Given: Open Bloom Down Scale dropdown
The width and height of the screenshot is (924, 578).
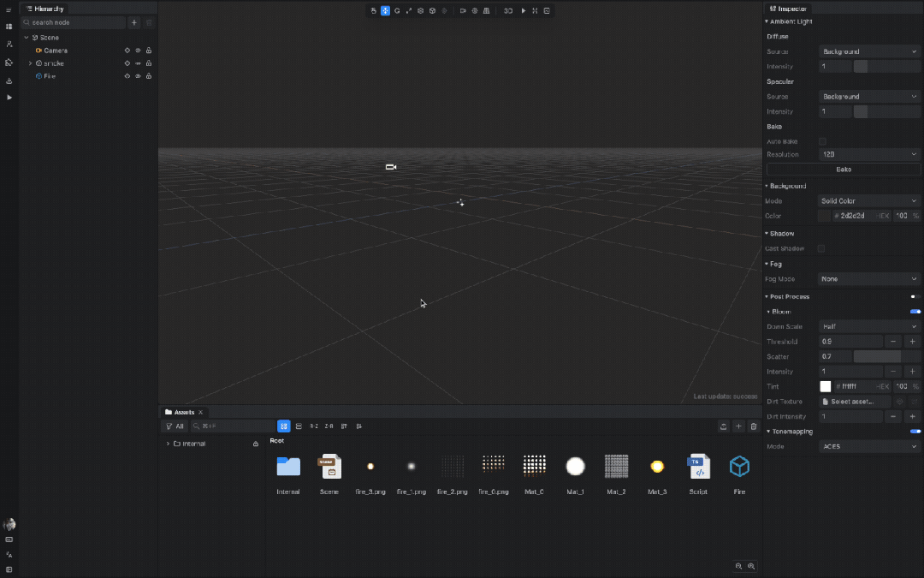Looking at the screenshot, I should tap(869, 326).
